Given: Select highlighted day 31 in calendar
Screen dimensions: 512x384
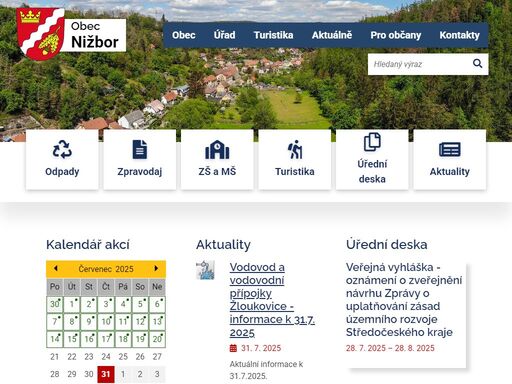Looking at the screenshot, I should 106,374.
